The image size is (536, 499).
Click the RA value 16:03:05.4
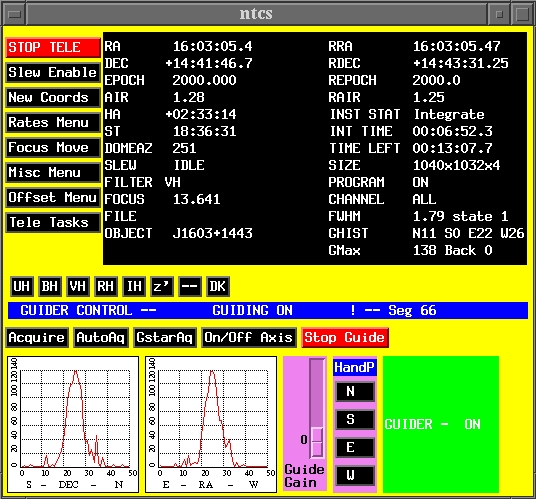[213, 46]
